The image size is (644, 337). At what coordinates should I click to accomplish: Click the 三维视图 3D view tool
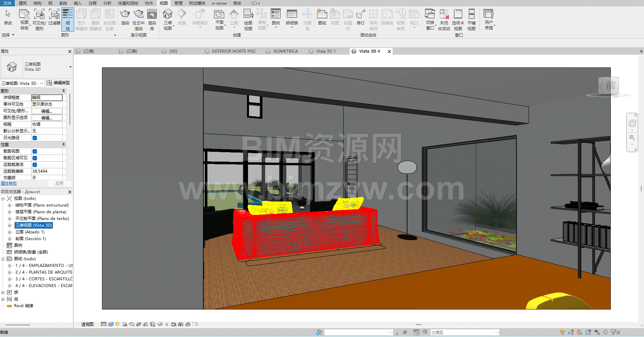[x=168, y=19]
